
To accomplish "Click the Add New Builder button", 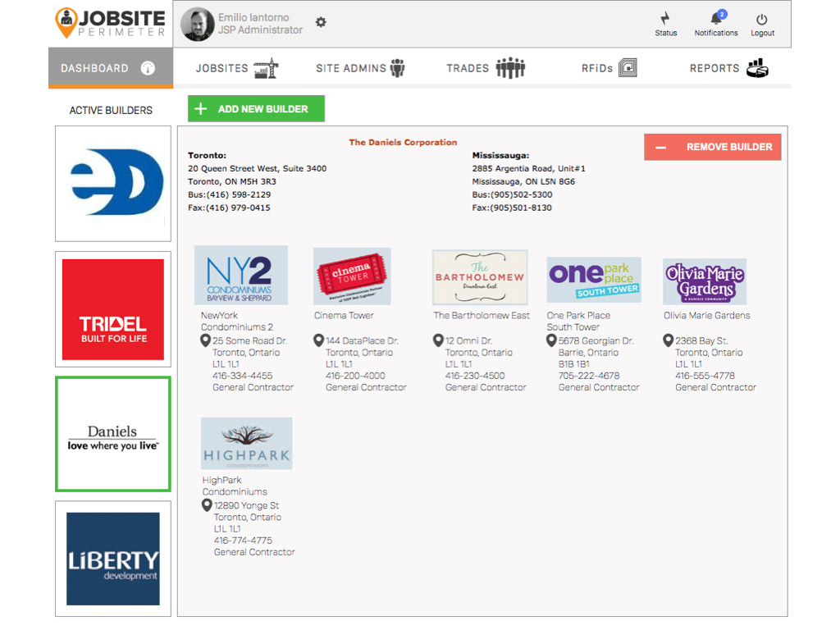I will coord(256,109).
